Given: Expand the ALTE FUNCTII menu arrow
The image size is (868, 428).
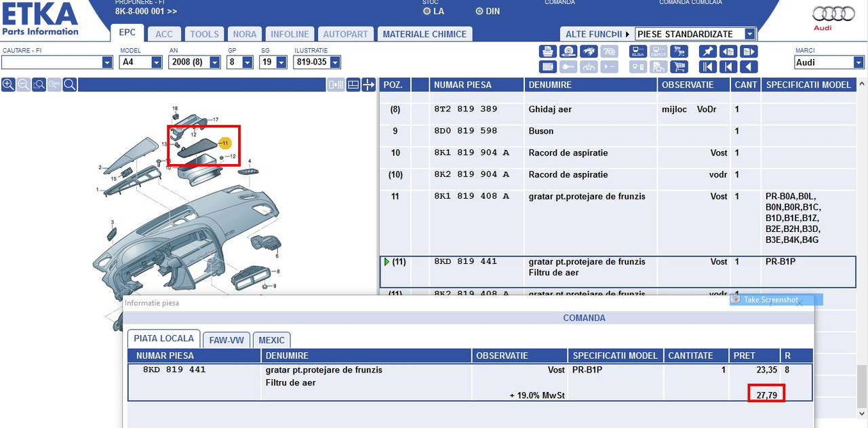Looking at the screenshot, I should [627, 34].
